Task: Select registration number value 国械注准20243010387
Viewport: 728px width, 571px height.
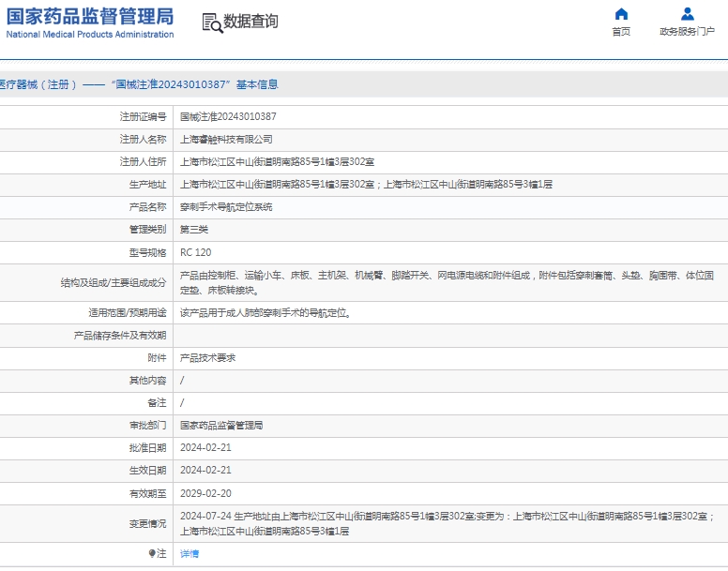Action: click(228, 116)
